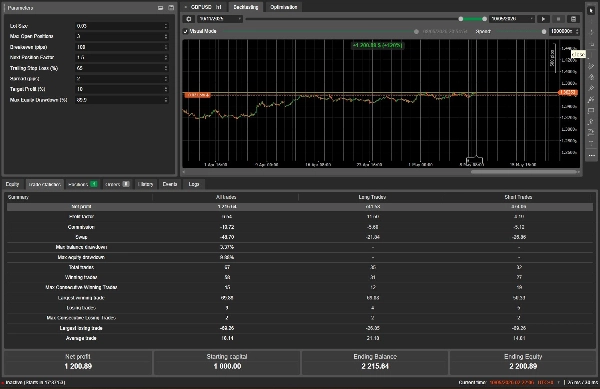The width and height of the screenshot is (600, 389).
Task: Open the Equity tab
Action: point(12,184)
